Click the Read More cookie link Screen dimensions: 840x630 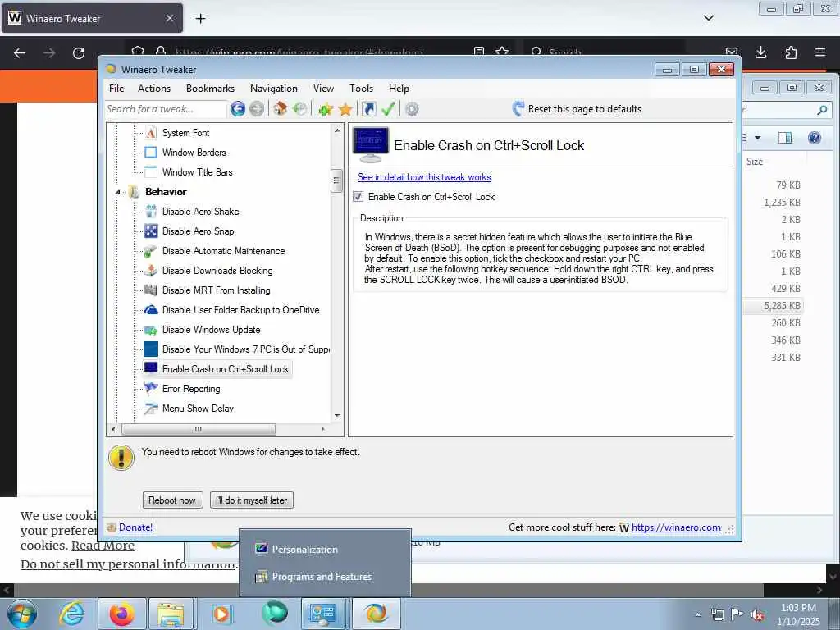tap(103, 546)
